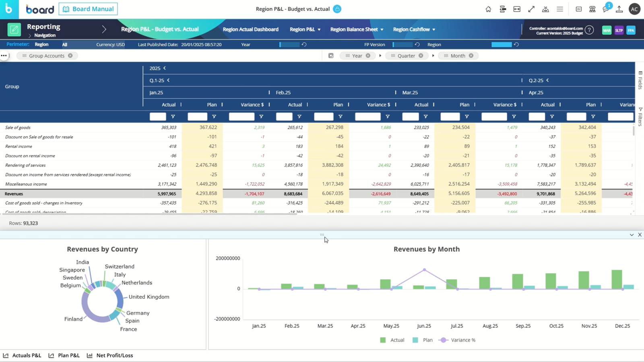
Task: Click the Board Manual button
Action: [x=88, y=9]
